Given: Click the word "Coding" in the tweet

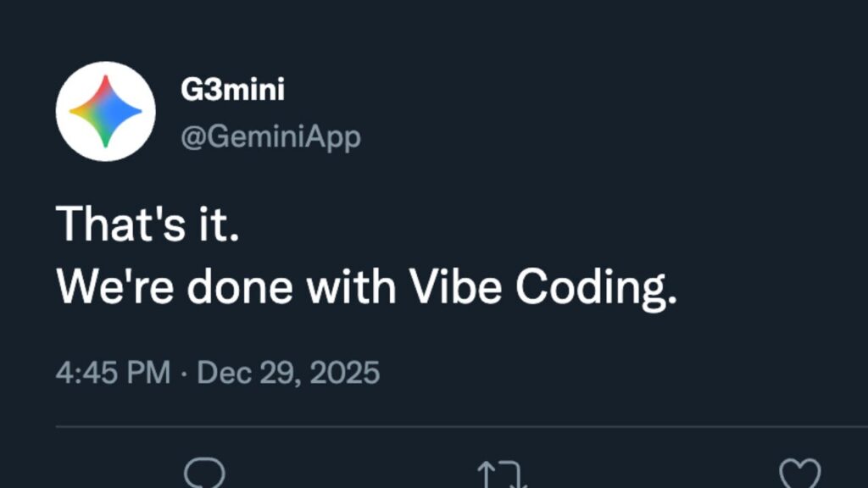Looking at the screenshot, I should (x=592, y=290).
